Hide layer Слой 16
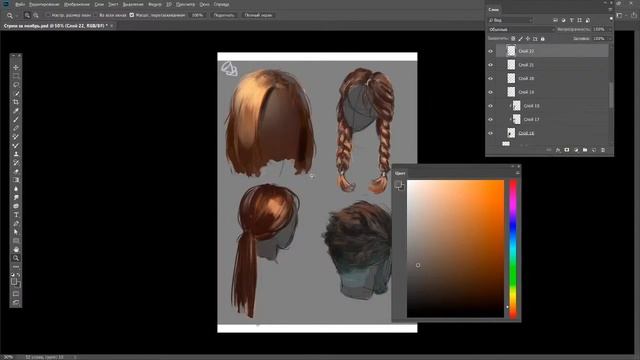 491,133
